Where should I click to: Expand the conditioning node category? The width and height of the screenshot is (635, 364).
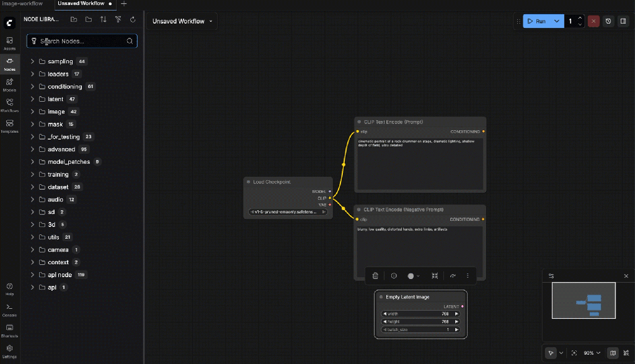[x=32, y=87]
